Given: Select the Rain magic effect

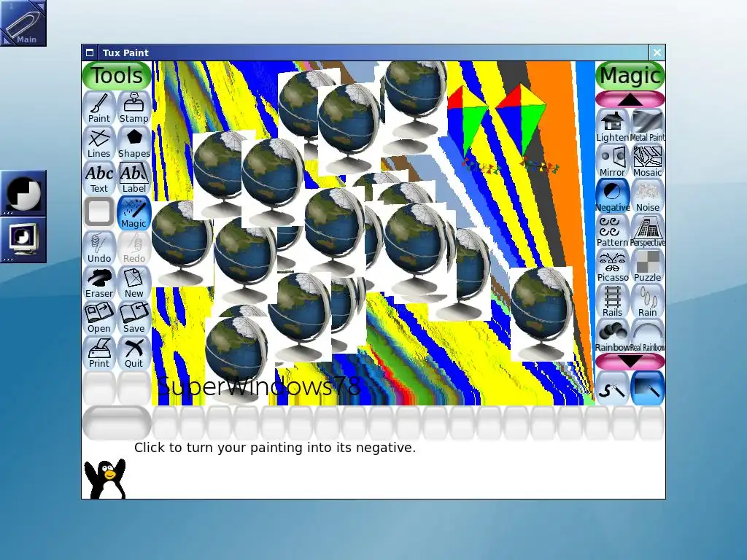Looking at the screenshot, I should pyautogui.click(x=648, y=301).
